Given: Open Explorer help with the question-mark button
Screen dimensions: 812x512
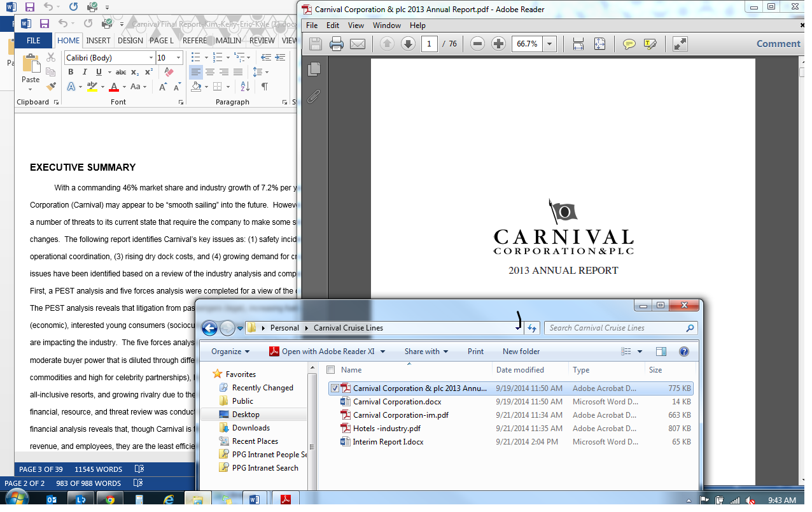Looking at the screenshot, I should [684, 352].
